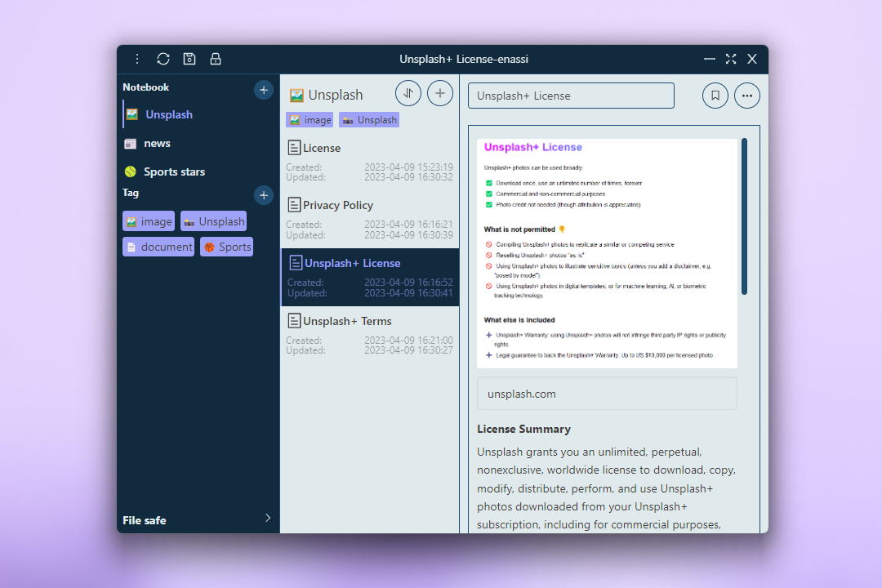Image resolution: width=882 pixels, height=588 pixels.
Task: Open the Unsplash+ License note in list
Action: click(x=370, y=278)
